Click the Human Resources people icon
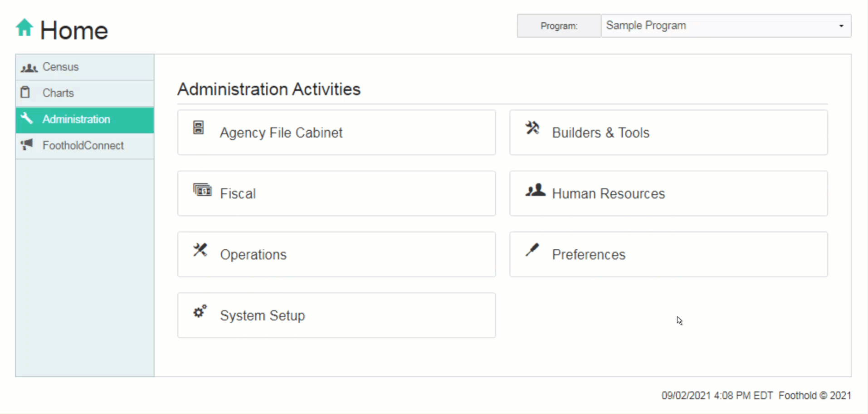The height and width of the screenshot is (414, 868). (535, 190)
